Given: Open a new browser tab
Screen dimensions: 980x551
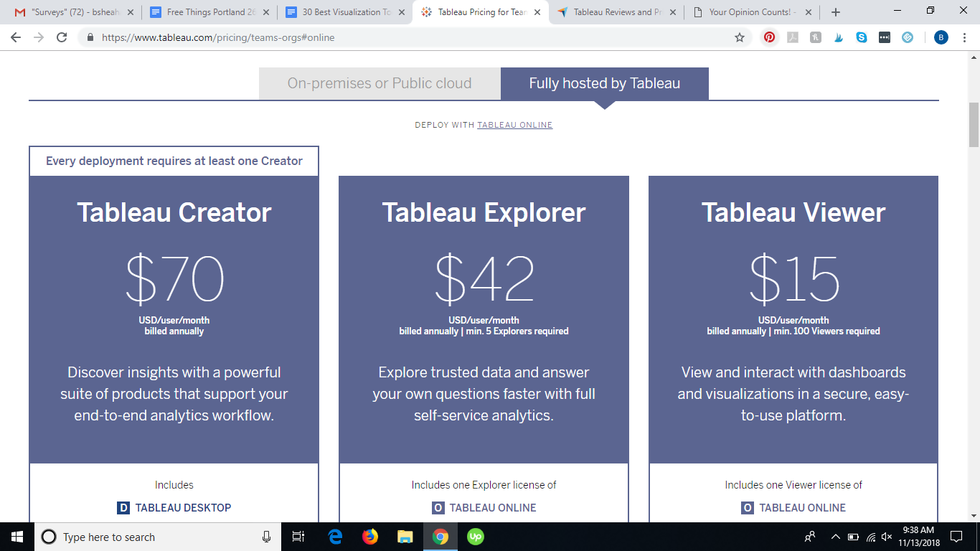Looking at the screenshot, I should pos(835,11).
